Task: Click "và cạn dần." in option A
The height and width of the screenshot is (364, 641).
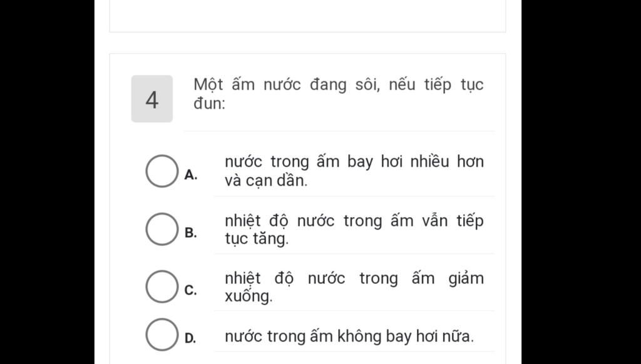Action: [x=265, y=181]
